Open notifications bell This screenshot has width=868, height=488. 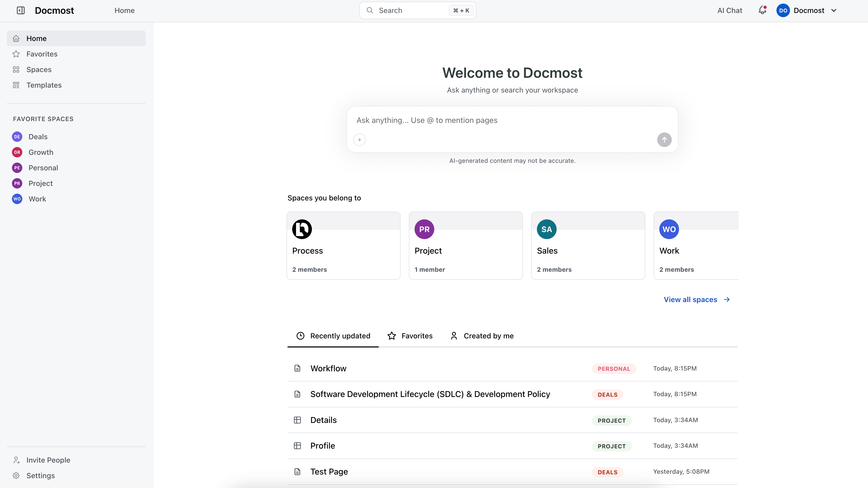pyautogui.click(x=762, y=10)
